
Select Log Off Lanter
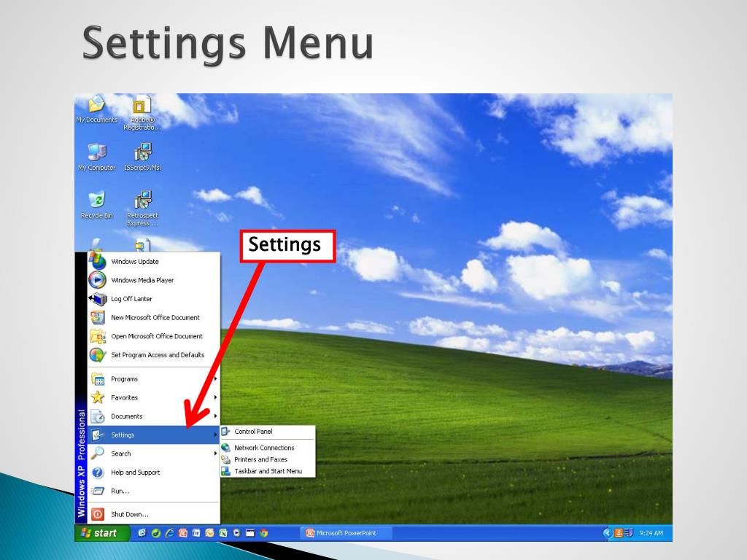153,298
